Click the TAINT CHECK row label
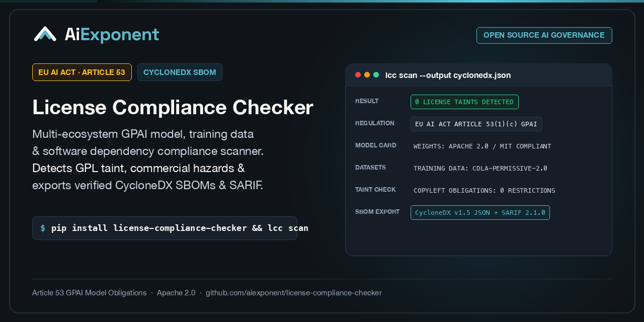The width and height of the screenshot is (644, 322). (375, 190)
